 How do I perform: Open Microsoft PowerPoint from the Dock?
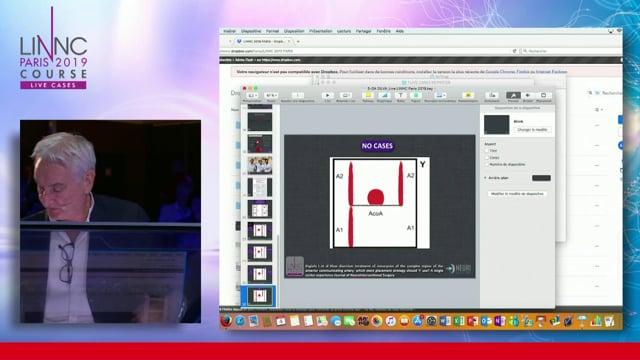472,321
